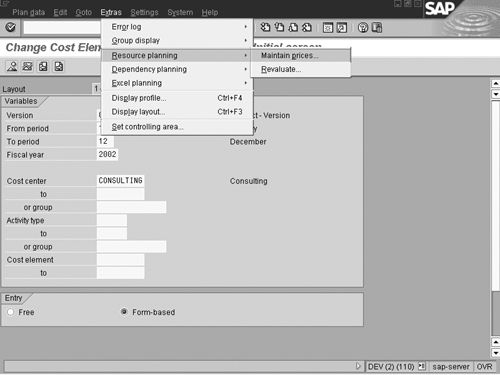Click the Customize local layout icon

click(x=377, y=28)
